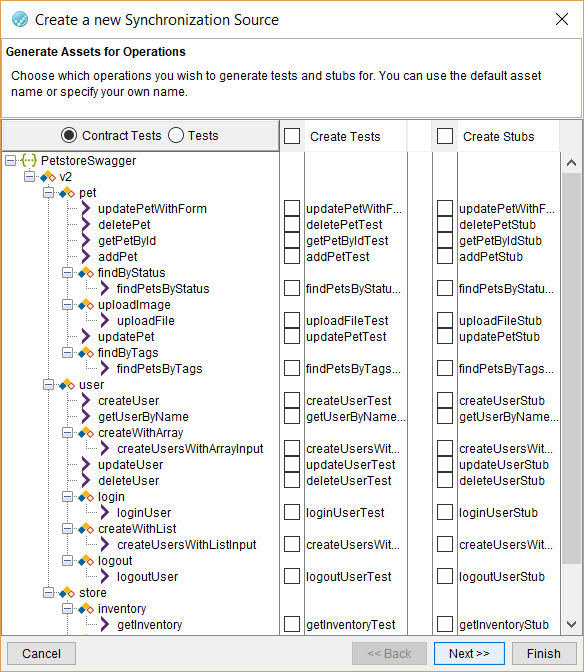Click the pet resource diamond icon
The image size is (584, 672).
coord(67,193)
